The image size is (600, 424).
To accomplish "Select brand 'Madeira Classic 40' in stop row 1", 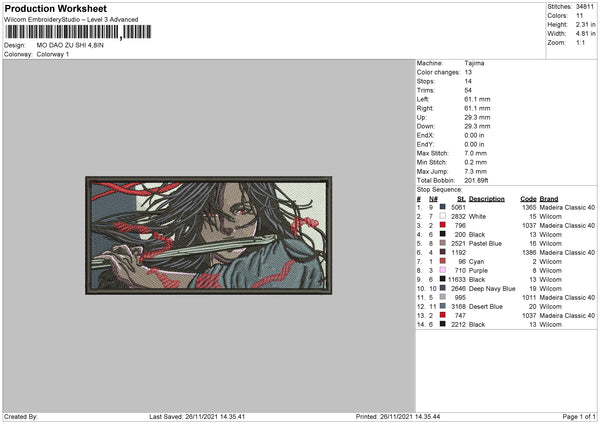I will (567, 207).
